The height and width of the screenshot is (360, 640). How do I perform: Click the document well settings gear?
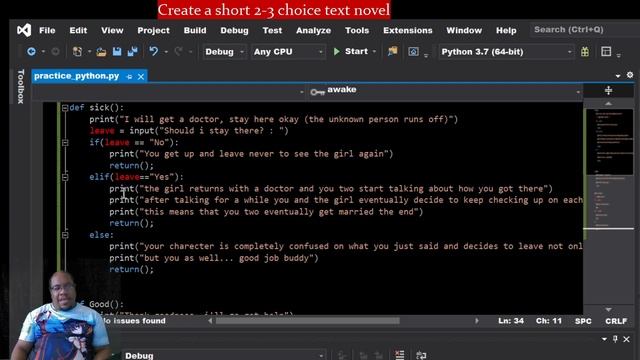click(630, 75)
